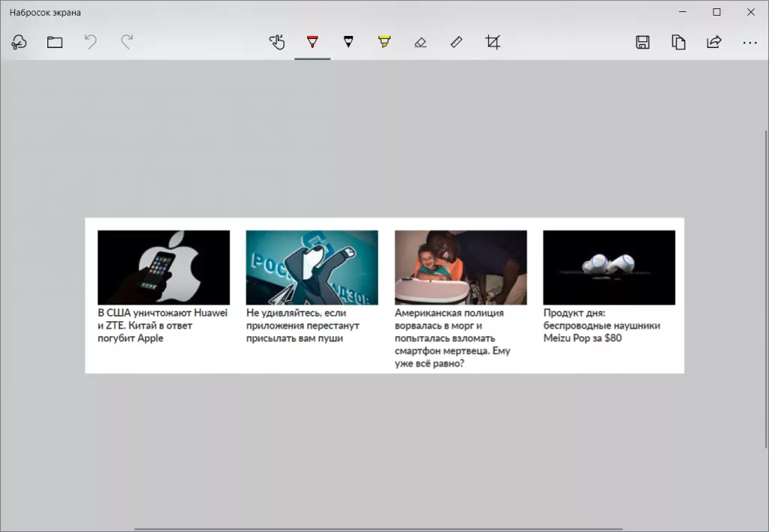This screenshot has height=532, width=769.
Task: Redo the undone annotation stroke
Action: coord(127,42)
